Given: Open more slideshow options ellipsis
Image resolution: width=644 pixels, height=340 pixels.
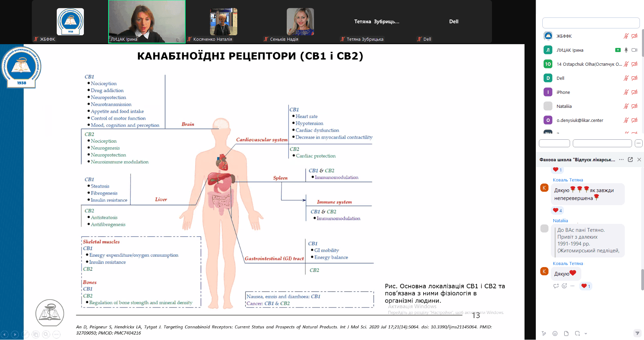Looking at the screenshot, I should tap(56, 335).
